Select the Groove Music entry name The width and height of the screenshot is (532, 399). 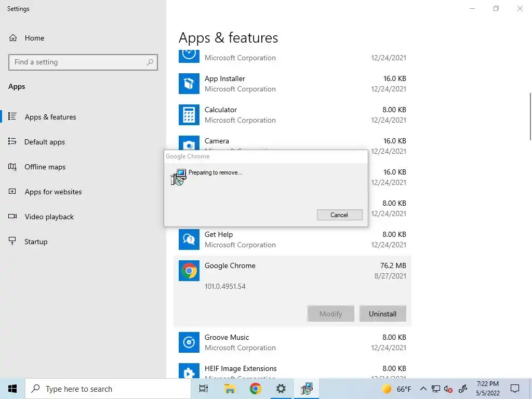tap(227, 337)
